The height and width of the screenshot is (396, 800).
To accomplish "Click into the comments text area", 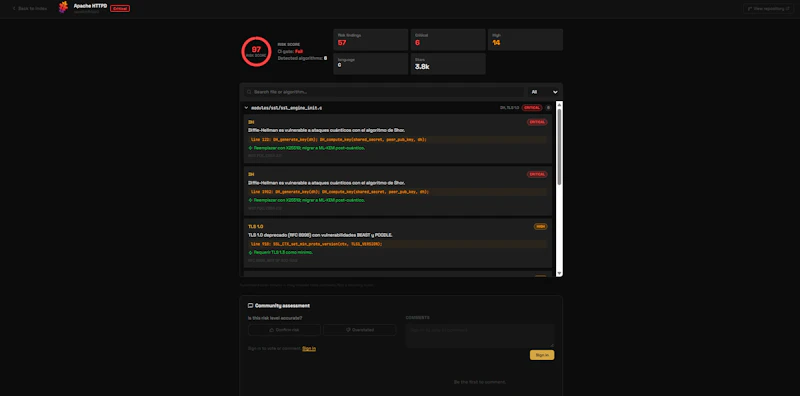I will pyautogui.click(x=480, y=336).
